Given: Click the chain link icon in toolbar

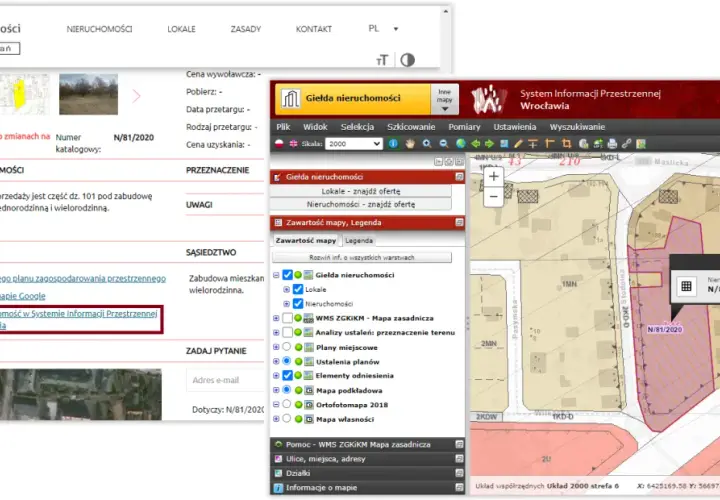Looking at the screenshot, I should click(626, 144).
